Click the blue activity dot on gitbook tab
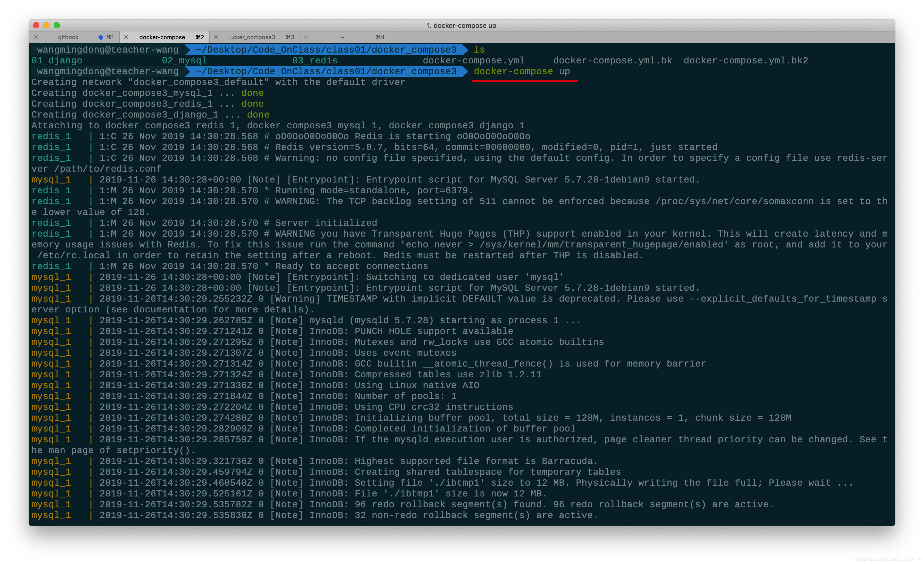 pyautogui.click(x=101, y=37)
